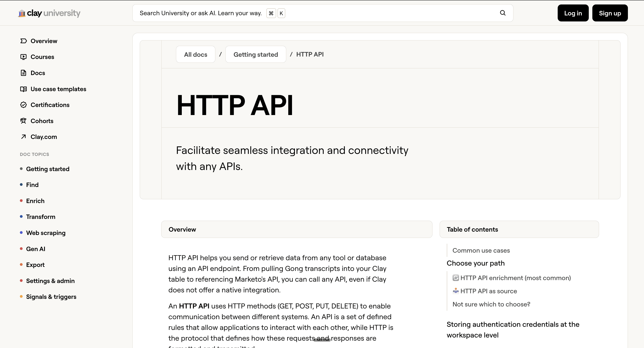
Task: Go to All docs breadcrumb
Action: click(195, 55)
